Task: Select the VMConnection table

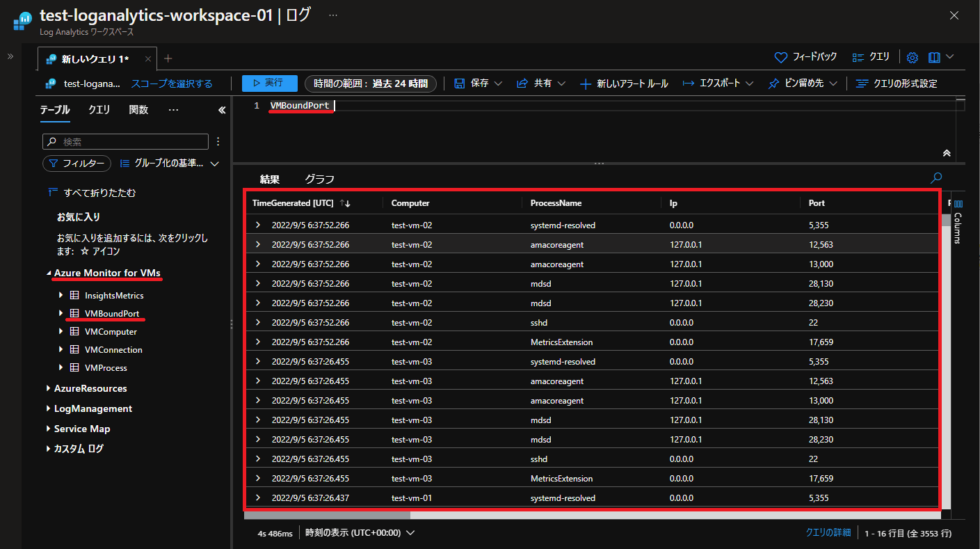Action: (x=113, y=350)
